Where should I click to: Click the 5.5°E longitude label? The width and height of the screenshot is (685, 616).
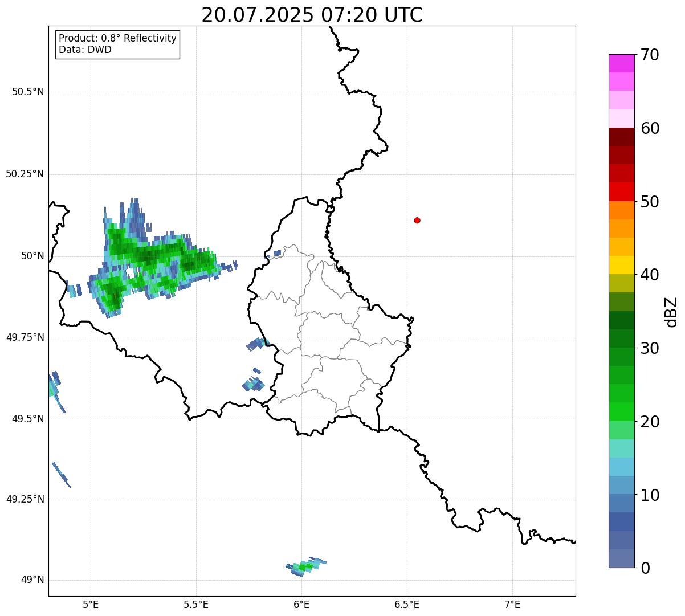pos(196,604)
